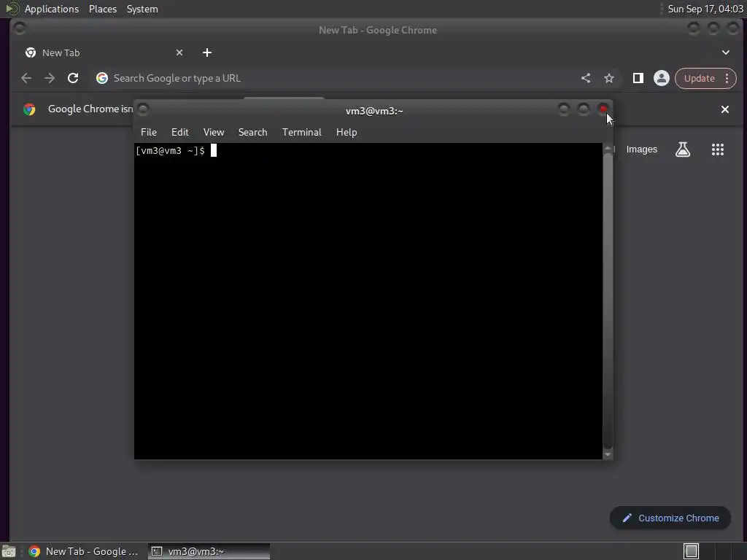Open Google apps grid
The image size is (747, 560).
point(718,149)
